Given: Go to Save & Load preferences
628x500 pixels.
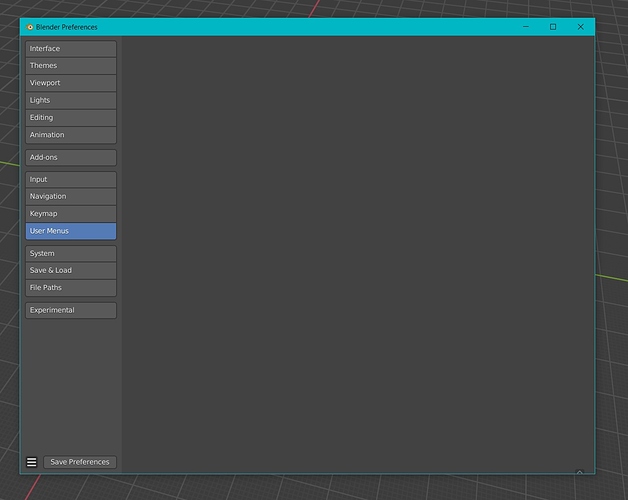Looking at the screenshot, I should pos(71,270).
